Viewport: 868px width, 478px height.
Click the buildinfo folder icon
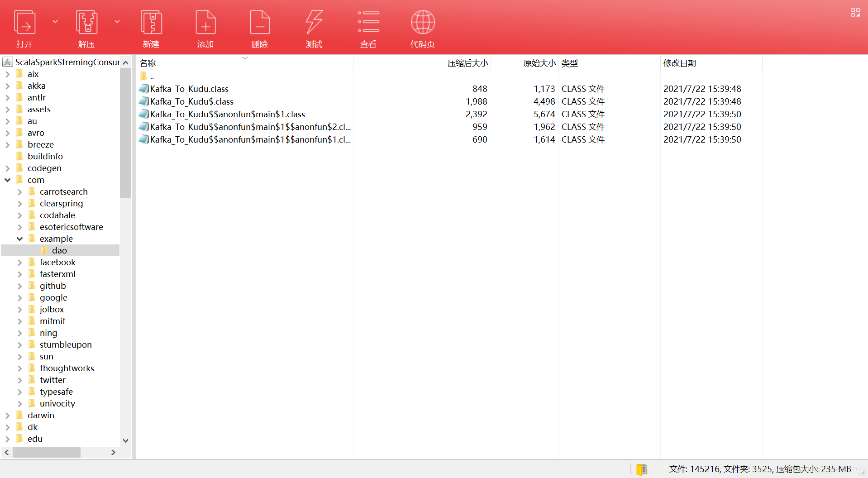pyautogui.click(x=19, y=156)
